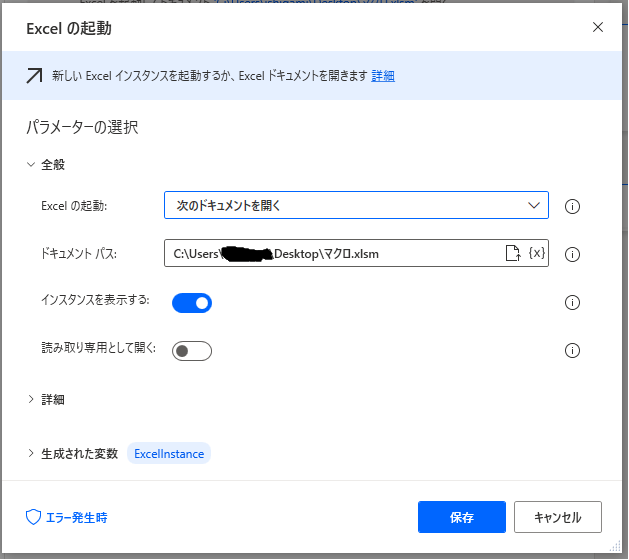Select the ExcelInstance variable chip
Viewport: 629px width, 560px height.
(169, 453)
